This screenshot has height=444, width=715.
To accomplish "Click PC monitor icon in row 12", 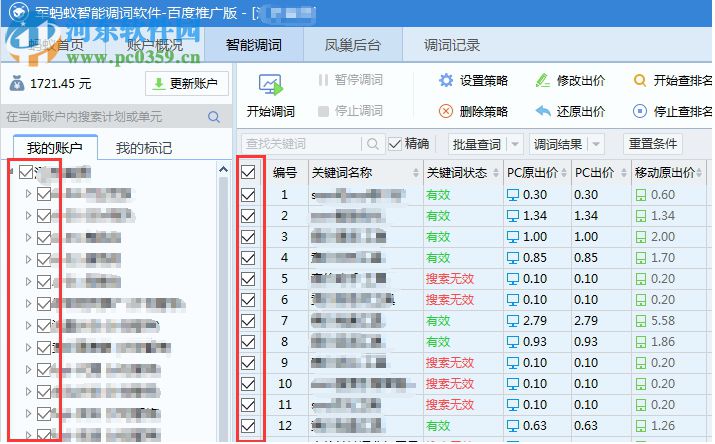I will [x=513, y=426].
